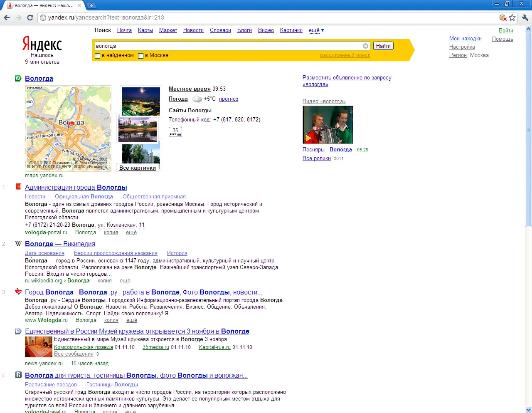This screenshot has width=532, height=413.
Task: Switch to the Картинки service tab
Action: [x=291, y=30]
